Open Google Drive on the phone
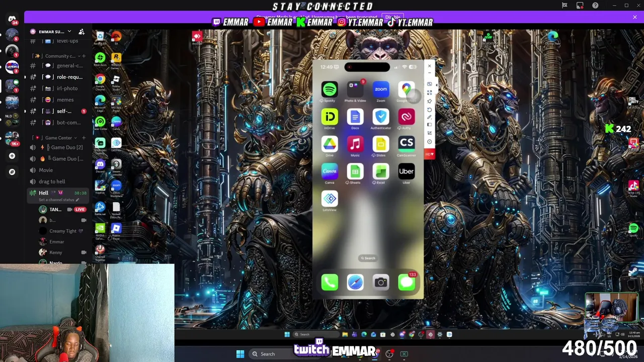 click(330, 144)
